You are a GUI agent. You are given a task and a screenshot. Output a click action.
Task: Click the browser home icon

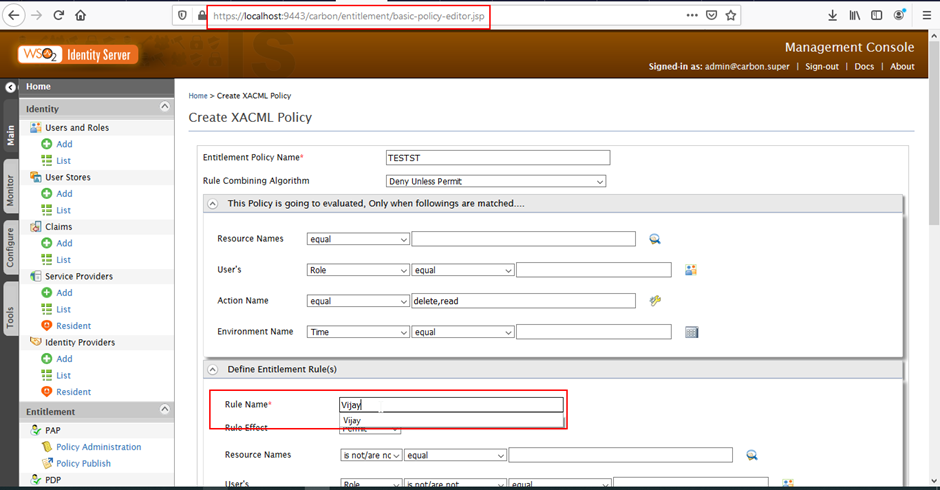pos(81,16)
